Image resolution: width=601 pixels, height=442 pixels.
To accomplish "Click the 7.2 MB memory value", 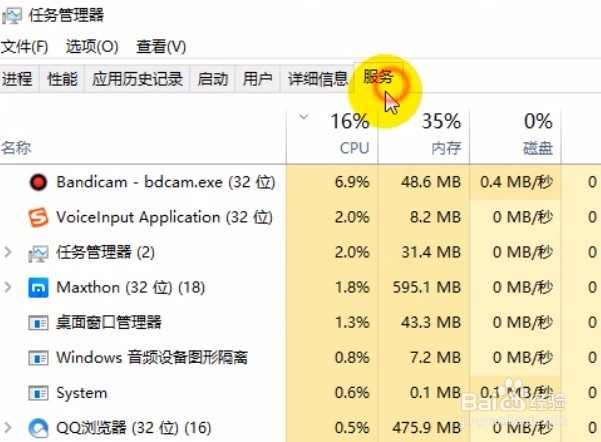I will click(435, 358).
